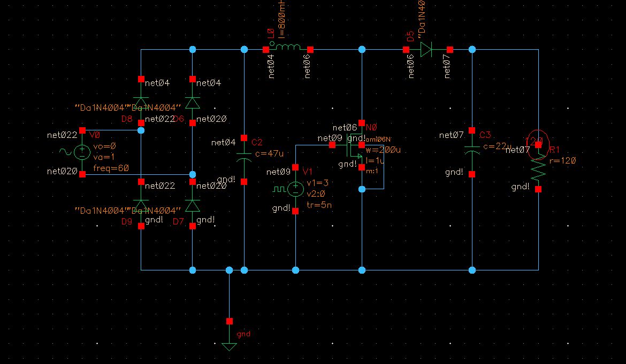Click the 'net07' label beside C3 capacitor
This screenshot has width=626, height=364.
451,135
